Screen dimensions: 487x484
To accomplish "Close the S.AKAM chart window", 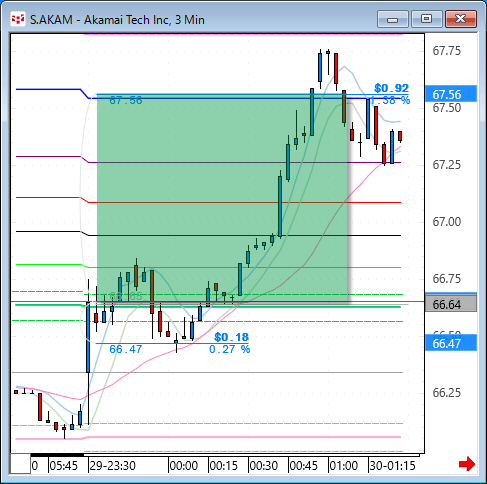I will coord(461,19).
